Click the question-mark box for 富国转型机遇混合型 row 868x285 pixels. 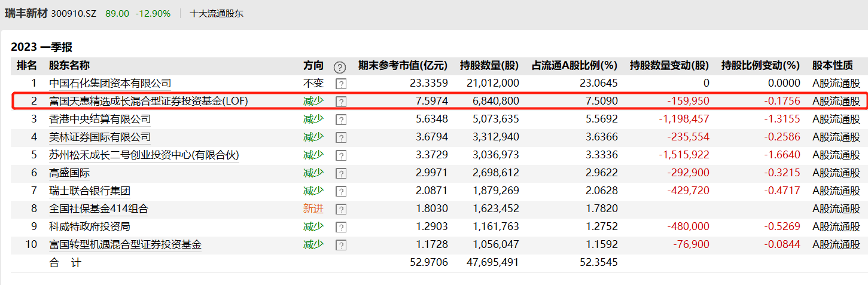[x=341, y=245]
